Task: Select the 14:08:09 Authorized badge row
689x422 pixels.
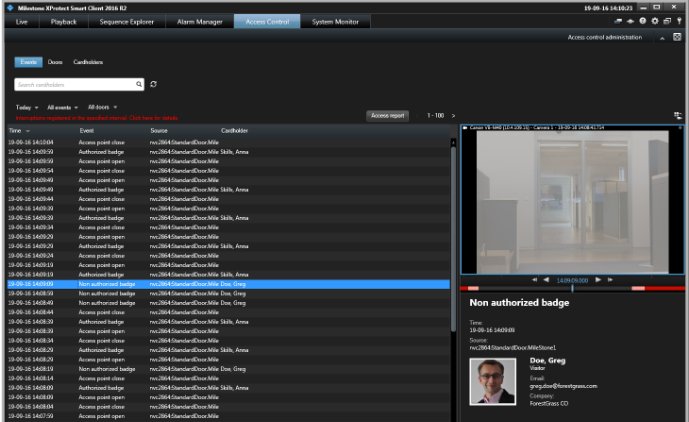Action: 228,388
